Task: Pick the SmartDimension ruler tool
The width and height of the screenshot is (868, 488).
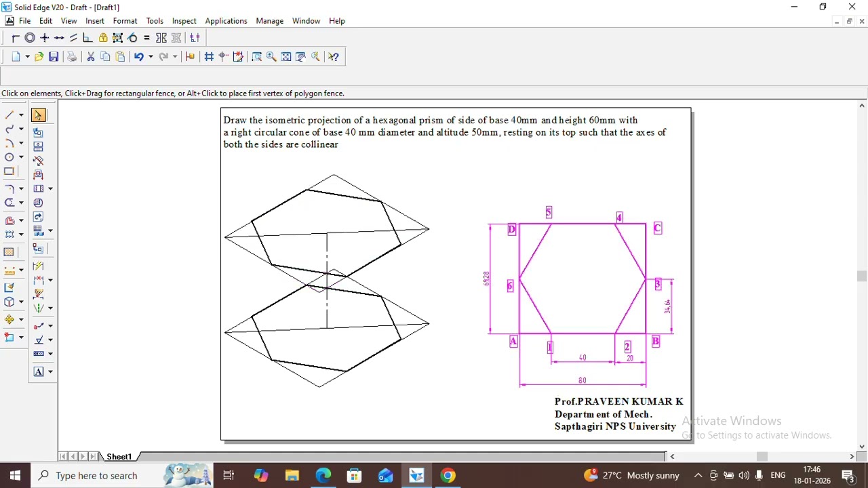Action: (9, 270)
